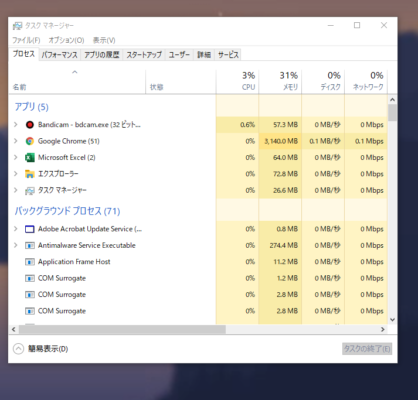Image resolution: width=418 pixels, height=400 pixels.
Task: Click the Adobe Acrobat Update Service icon
Action: coord(30,229)
